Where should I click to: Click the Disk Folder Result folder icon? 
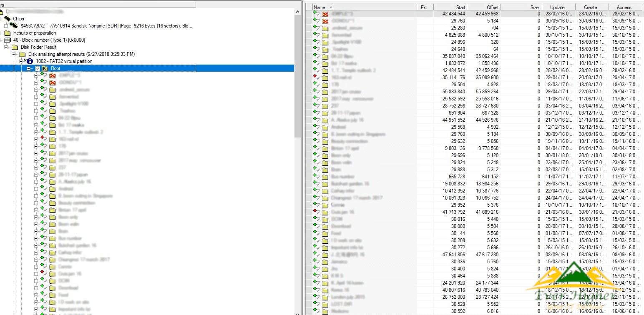[15, 47]
